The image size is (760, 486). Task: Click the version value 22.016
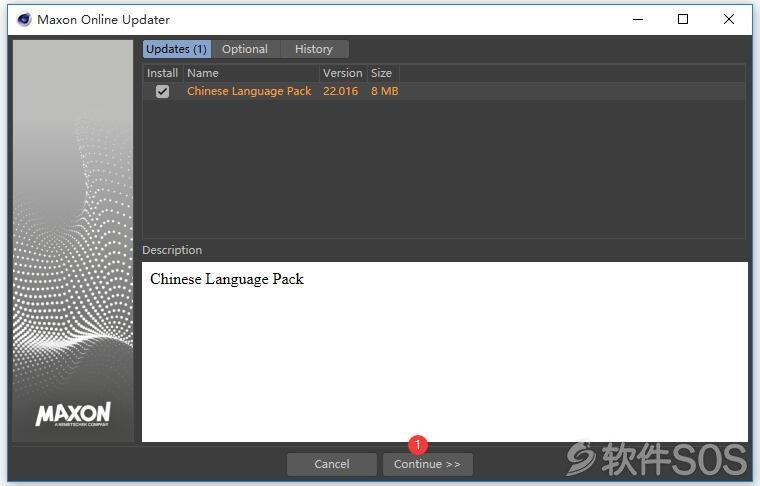[341, 91]
